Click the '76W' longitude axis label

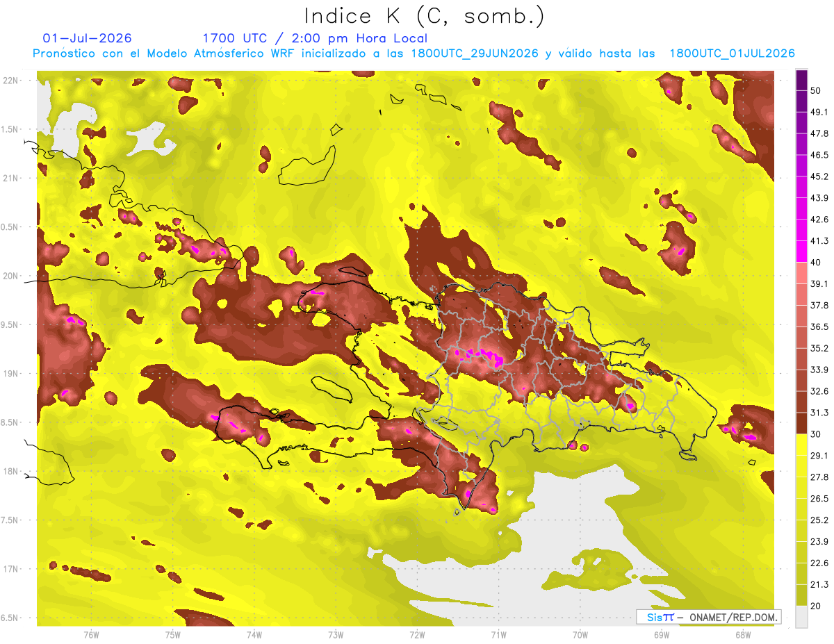pos(91,635)
